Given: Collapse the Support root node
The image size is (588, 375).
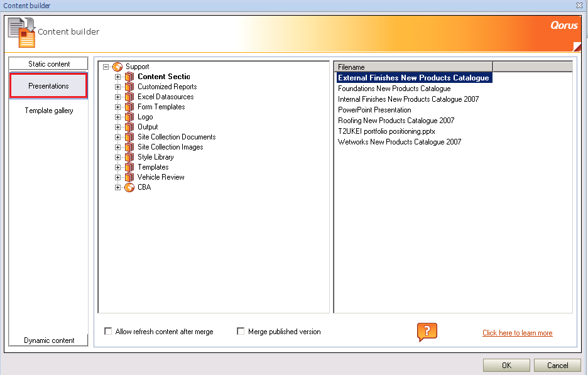Looking at the screenshot, I should coord(106,67).
